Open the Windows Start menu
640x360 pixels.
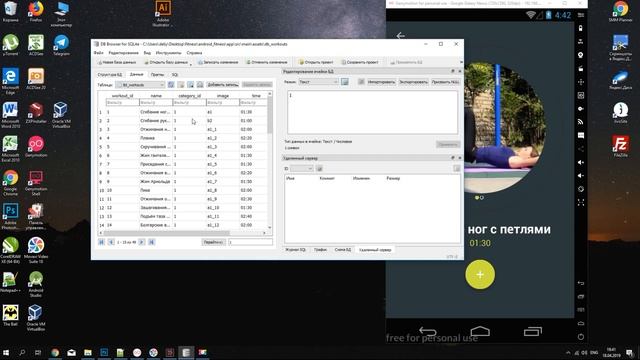pyautogui.click(x=6, y=352)
